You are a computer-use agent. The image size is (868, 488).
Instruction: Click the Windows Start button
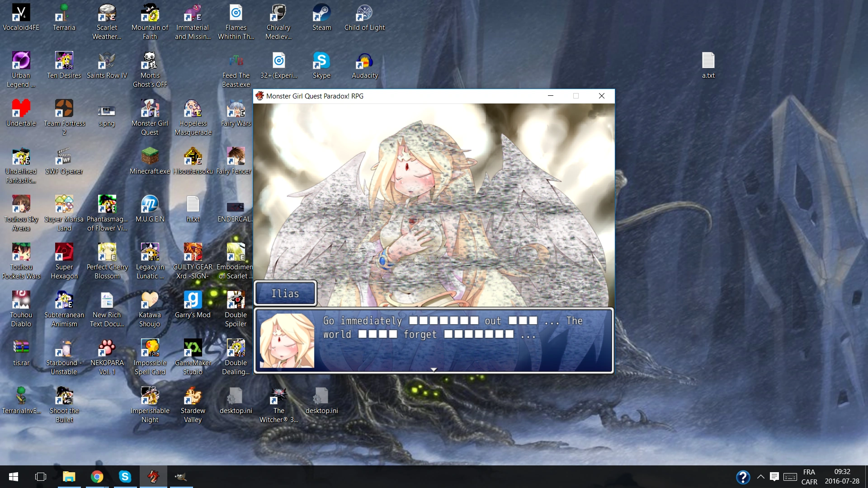(13, 477)
